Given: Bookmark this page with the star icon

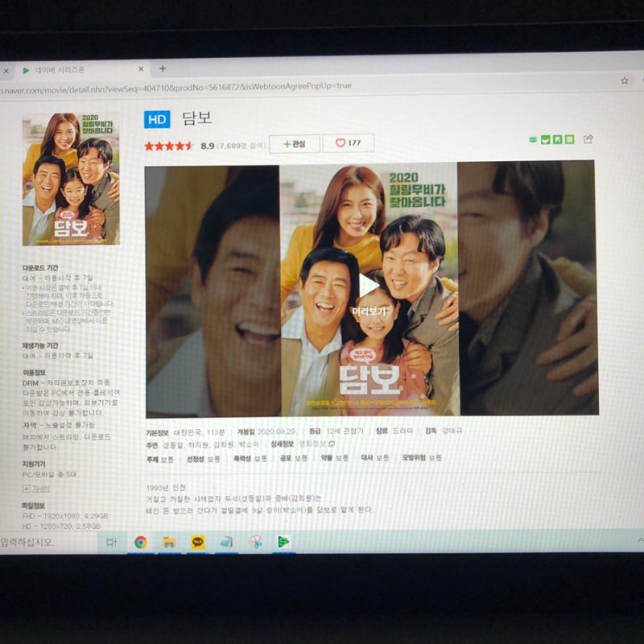Looking at the screenshot, I should coord(625,80).
